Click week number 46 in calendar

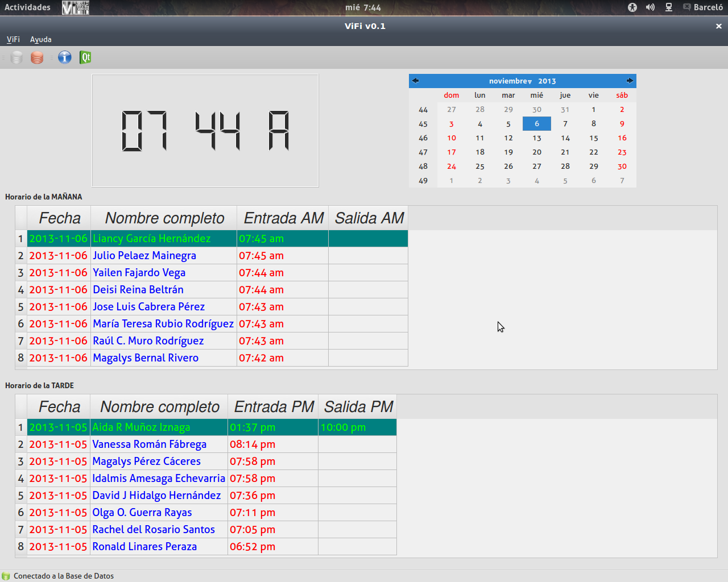pos(423,138)
